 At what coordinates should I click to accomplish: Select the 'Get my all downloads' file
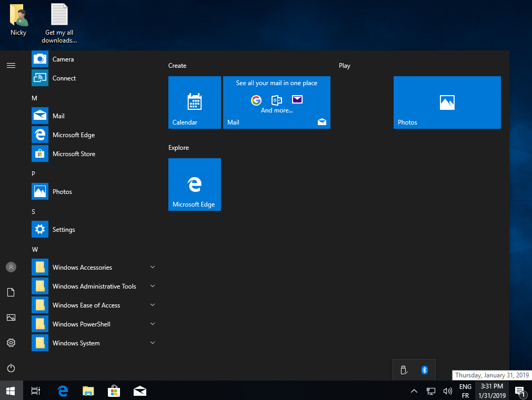(x=59, y=23)
